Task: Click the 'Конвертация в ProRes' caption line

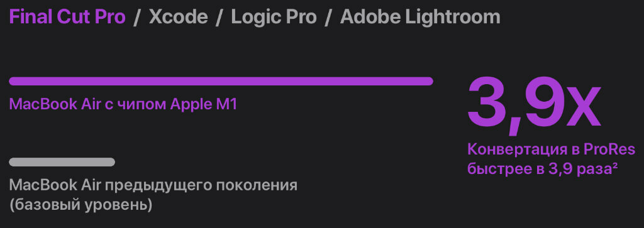Action: (x=552, y=149)
